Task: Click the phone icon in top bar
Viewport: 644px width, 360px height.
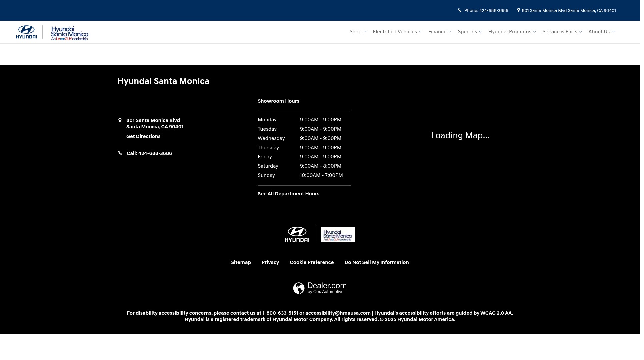Action: (460, 10)
